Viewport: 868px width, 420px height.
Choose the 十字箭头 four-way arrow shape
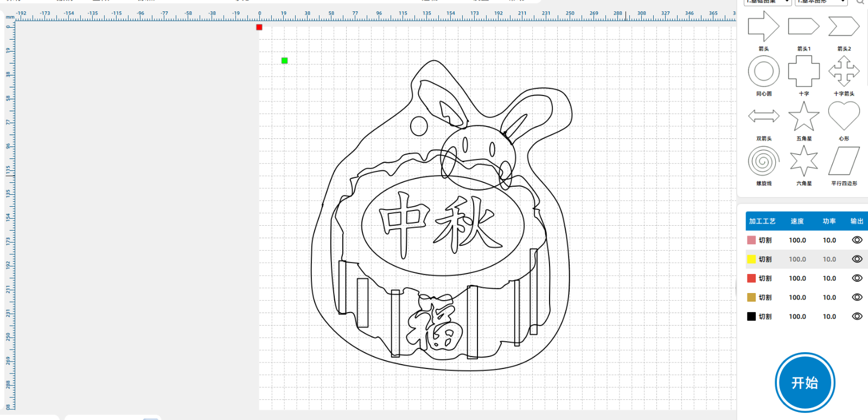point(844,71)
